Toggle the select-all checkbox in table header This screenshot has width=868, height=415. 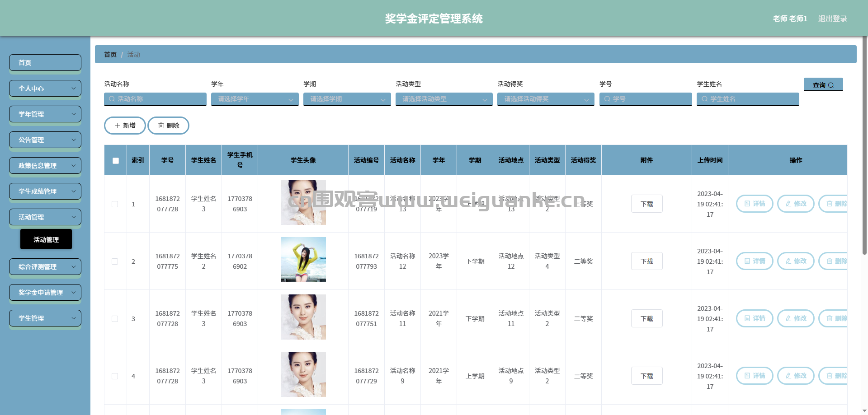point(116,161)
